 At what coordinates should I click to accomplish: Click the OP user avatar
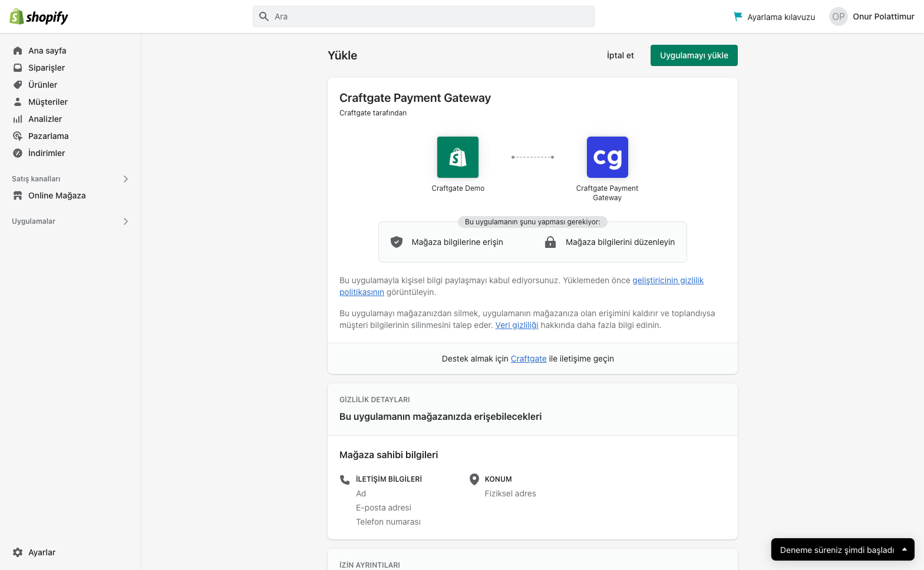(839, 16)
